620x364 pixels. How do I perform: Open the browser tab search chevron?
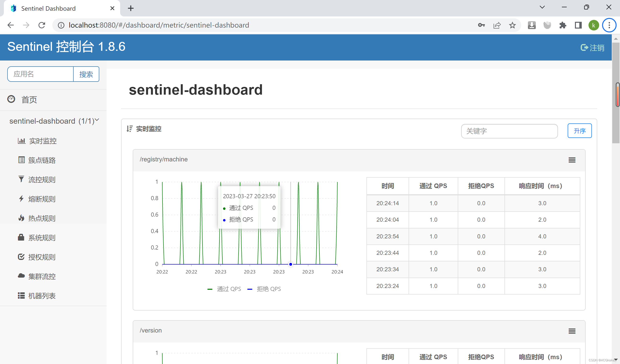tap(542, 7)
